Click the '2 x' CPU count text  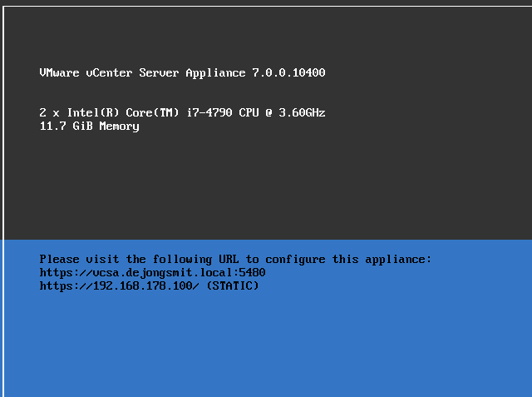click(50, 112)
